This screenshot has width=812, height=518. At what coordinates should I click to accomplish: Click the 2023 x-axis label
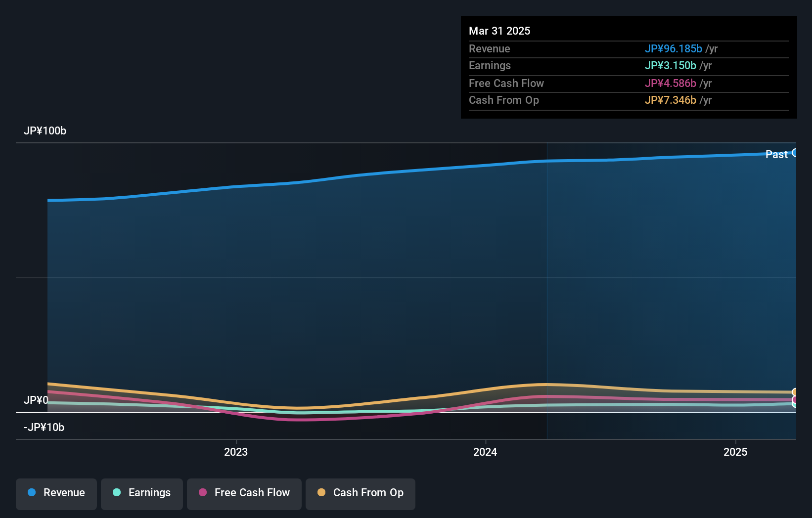236,452
